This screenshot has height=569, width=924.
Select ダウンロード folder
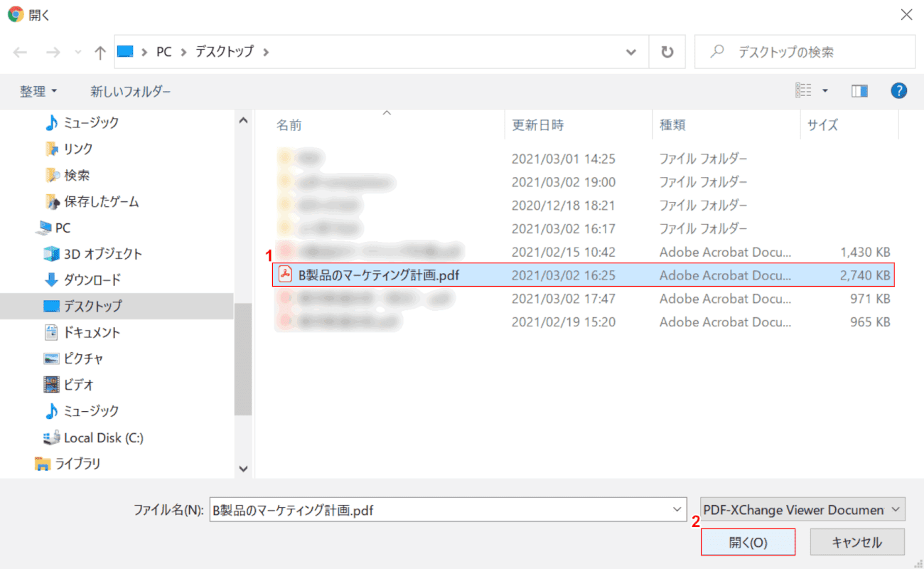point(82,280)
